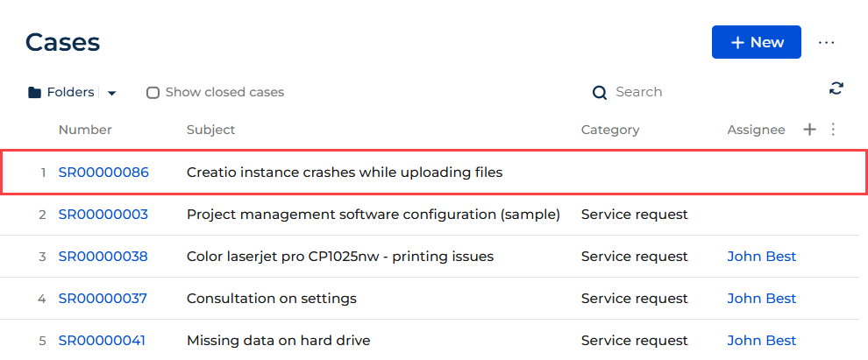Select the Missing data on hard drive row
The image size is (868, 360).
tap(430, 341)
